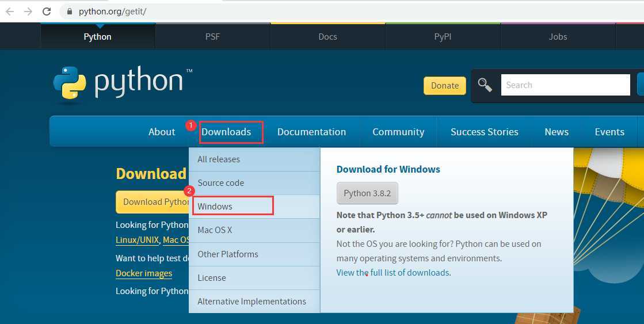This screenshot has height=324, width=644.
Task: Click the magnifying glass search icon
Action: coord(485,85)
